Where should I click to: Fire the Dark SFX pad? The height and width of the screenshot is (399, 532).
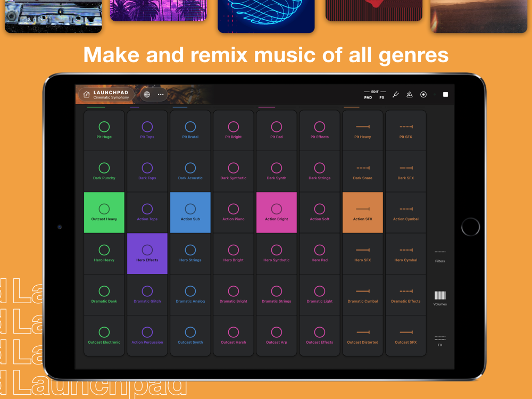pyautogui.click(x=406, y=171)
